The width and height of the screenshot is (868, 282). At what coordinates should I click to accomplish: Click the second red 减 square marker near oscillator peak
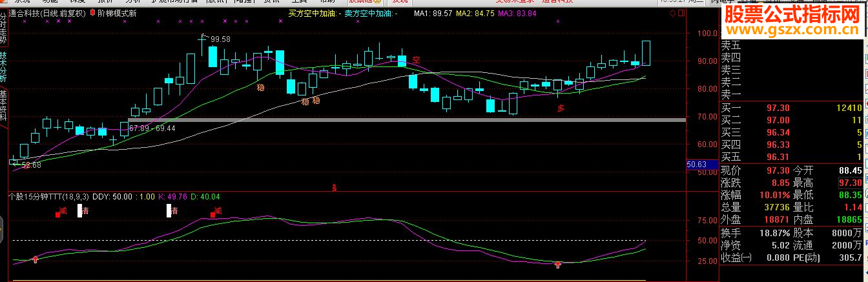pos(212,215)
